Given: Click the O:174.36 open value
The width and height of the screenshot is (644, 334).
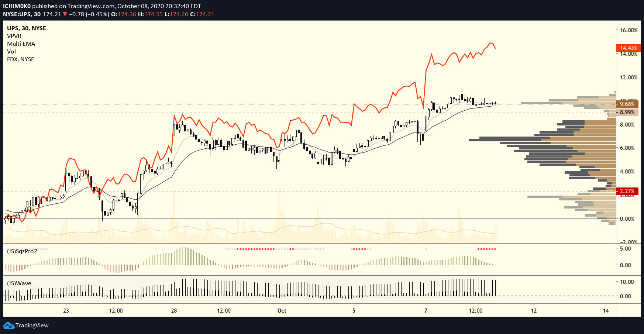Looking at the screenshot, I should point(124,14).
